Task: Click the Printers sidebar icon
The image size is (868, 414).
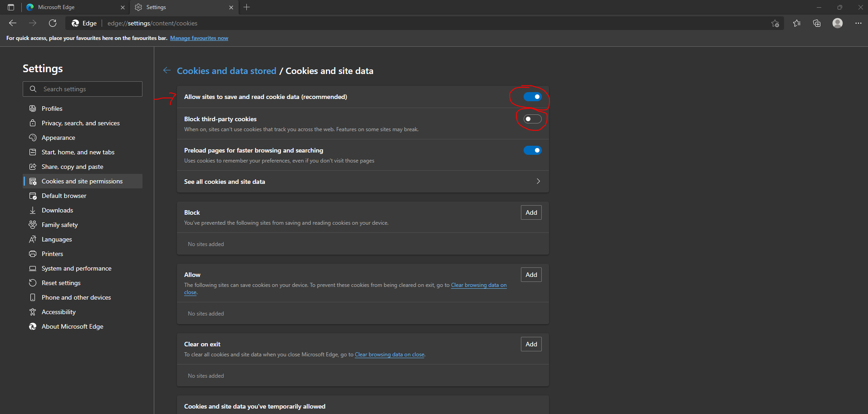Action: pyautogui.click(x=33, y=254)
